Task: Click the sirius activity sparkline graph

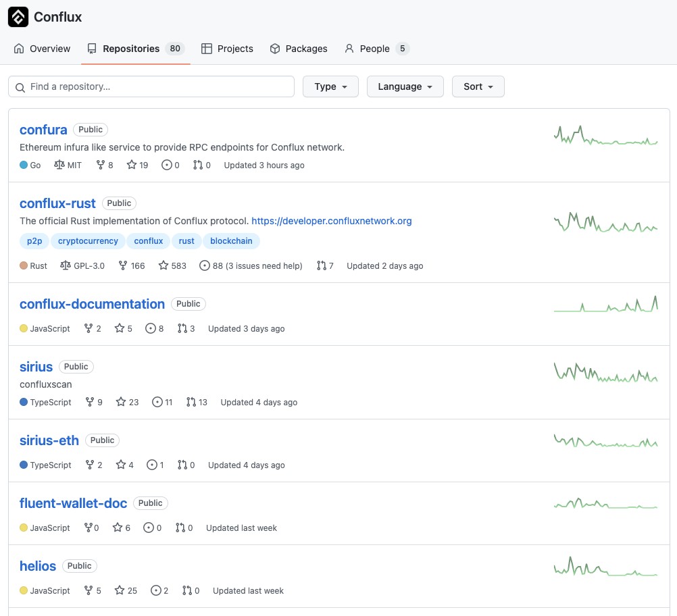Action: (x=606, y=372)
